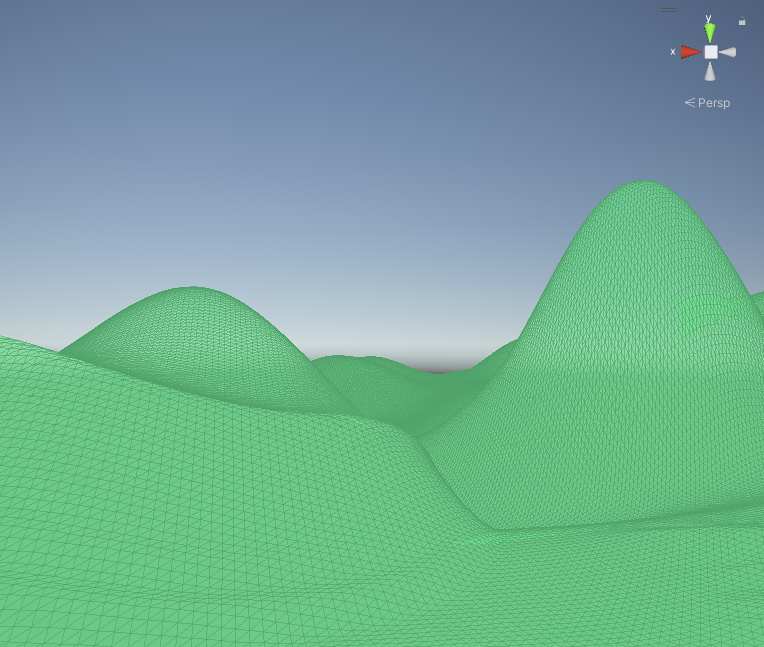Click the perspective lines icon beside Persp

point(689,103)
